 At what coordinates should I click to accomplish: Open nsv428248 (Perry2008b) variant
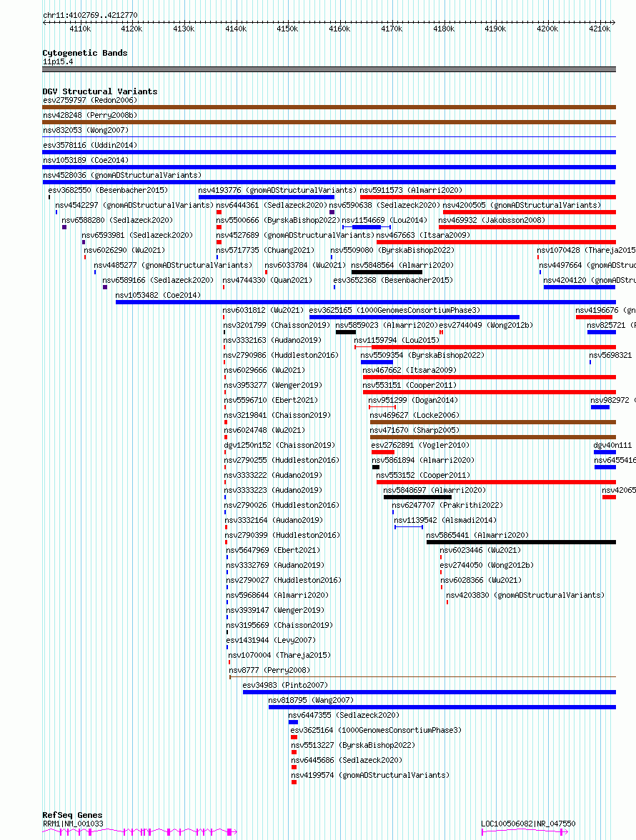(90, 115)
